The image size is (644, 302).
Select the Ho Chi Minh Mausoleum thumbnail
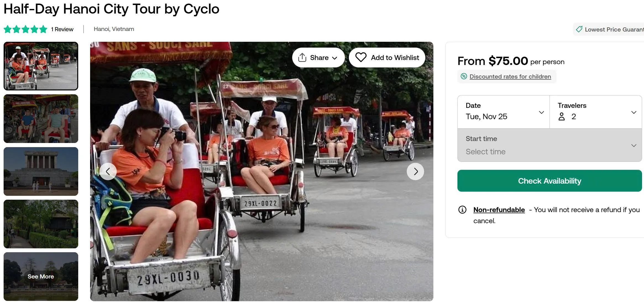click(41, 171)
